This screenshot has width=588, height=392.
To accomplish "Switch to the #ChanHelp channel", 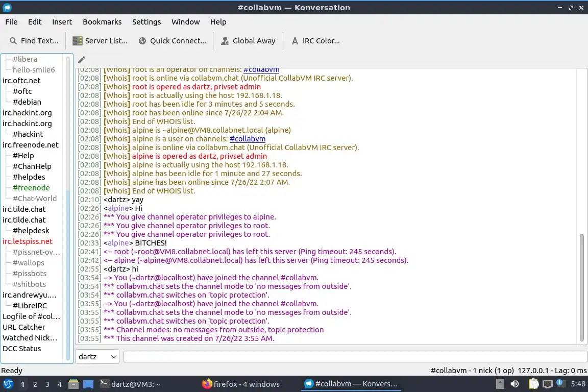I will (x=32, y=166).
